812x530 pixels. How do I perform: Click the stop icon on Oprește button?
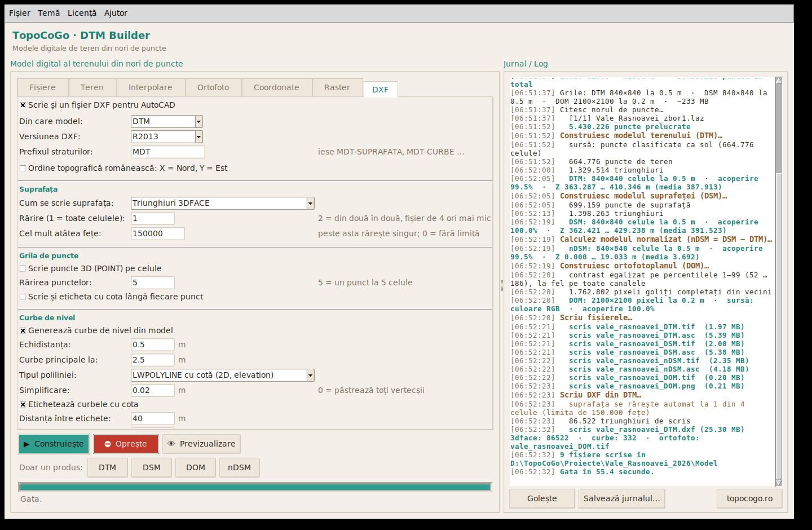click(x=108, y=444)
